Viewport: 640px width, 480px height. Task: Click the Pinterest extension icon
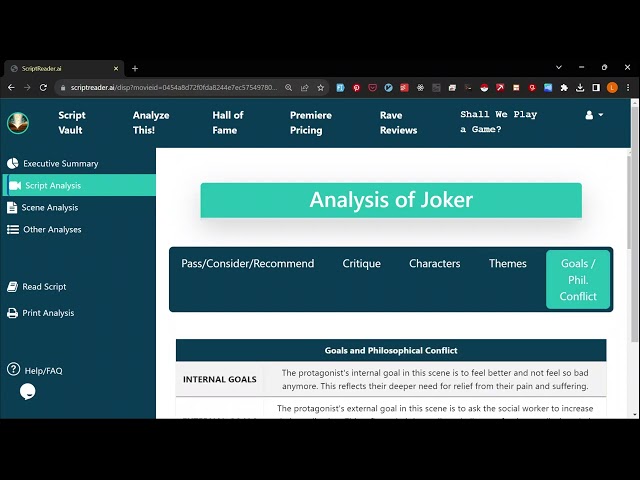pyautogui.click(x=356, y=87)
